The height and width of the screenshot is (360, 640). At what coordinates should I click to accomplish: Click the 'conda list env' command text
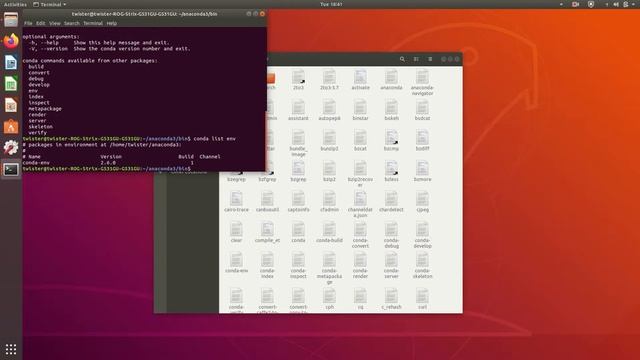215,139
